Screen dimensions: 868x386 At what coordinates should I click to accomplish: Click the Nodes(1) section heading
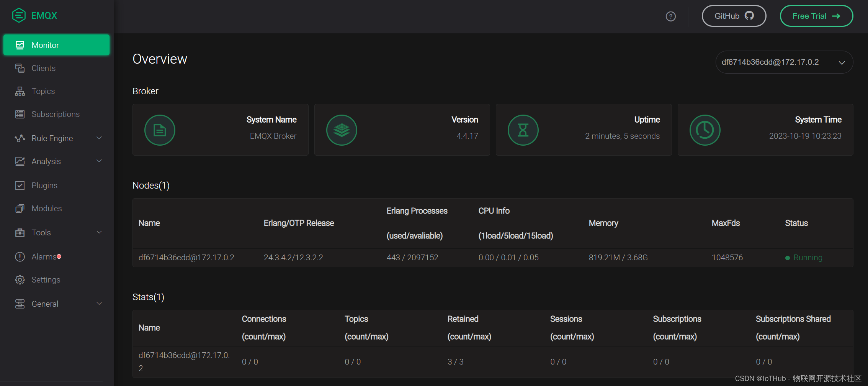(151, 186)
